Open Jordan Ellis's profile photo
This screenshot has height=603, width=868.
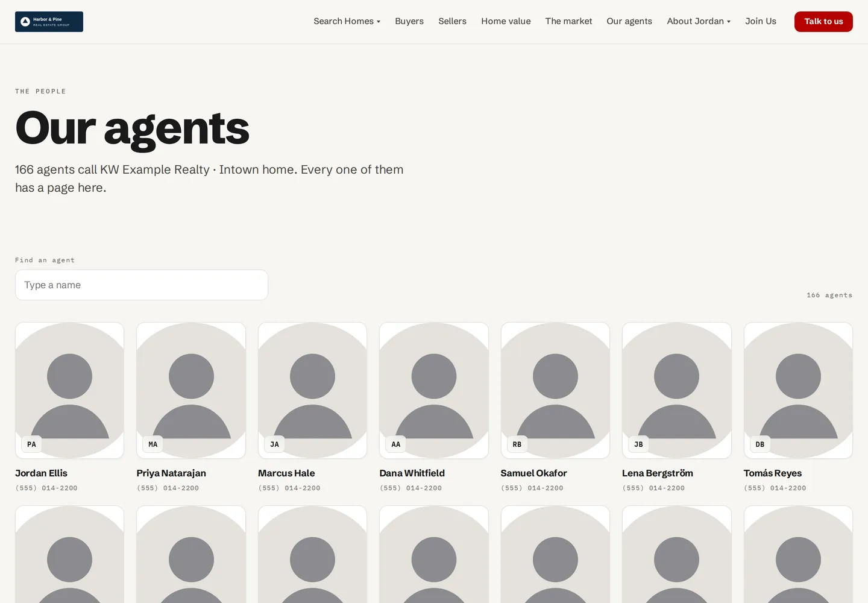point(70,390)
